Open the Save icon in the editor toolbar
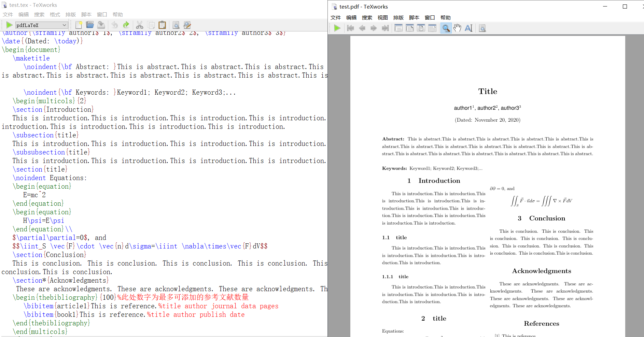Viewport: 644px width, 337px height. click(101, 25)
